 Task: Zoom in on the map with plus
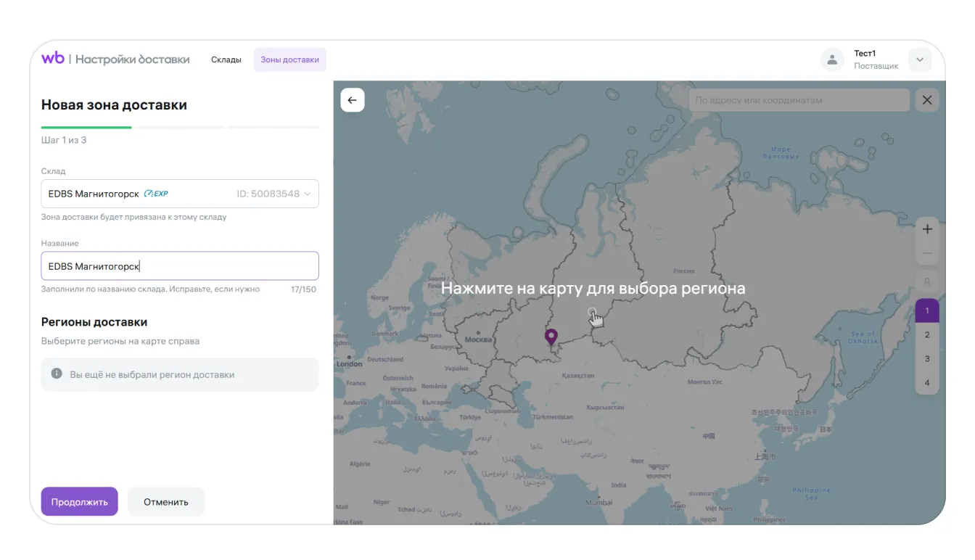tap(926, 229)
